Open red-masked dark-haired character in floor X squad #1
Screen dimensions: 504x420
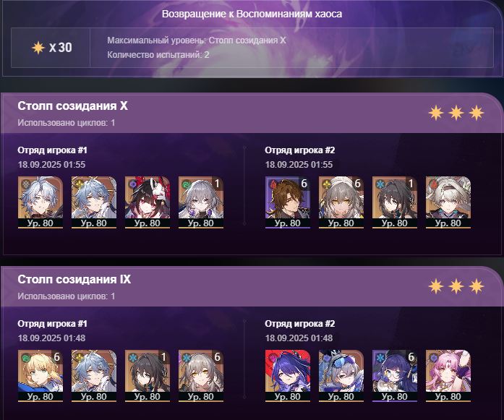point(148,202)
